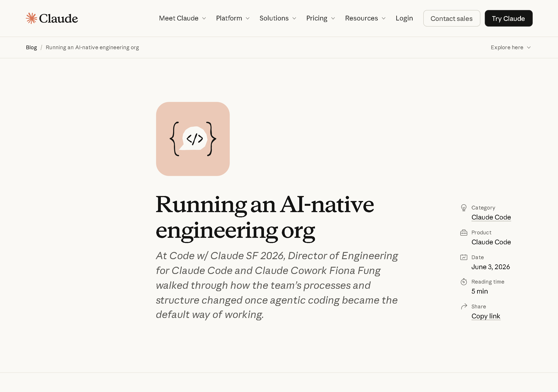Expand the Solutions chevron arrow
Viewport: 558px width, 392px height.
[x=294, y=19]
